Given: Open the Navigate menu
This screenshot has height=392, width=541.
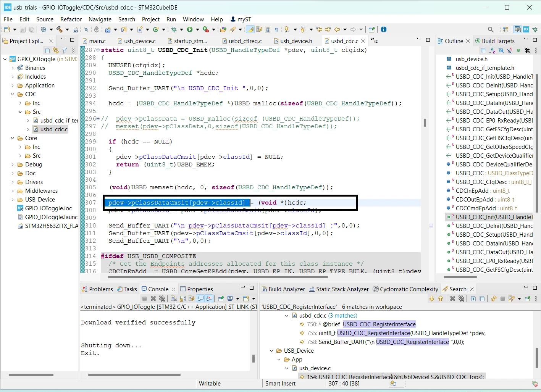Looking at the screenshot, I should [100, 19].
